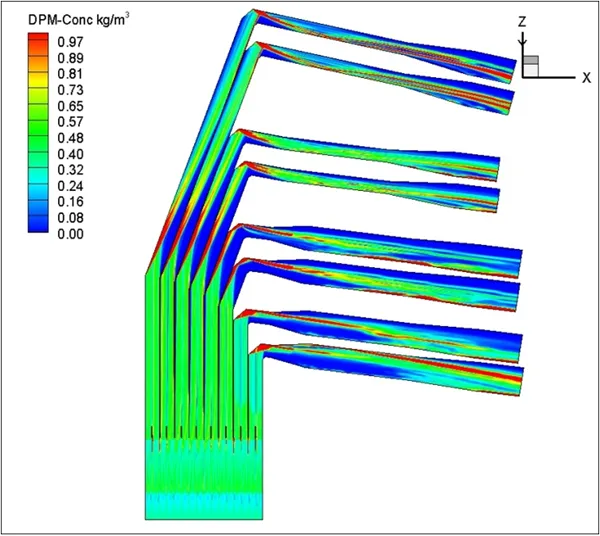Image resolution: width=600 pixels, height=536 pixels.
Task: Pick the cyan band in the color legend
Action: pos(37,180)
